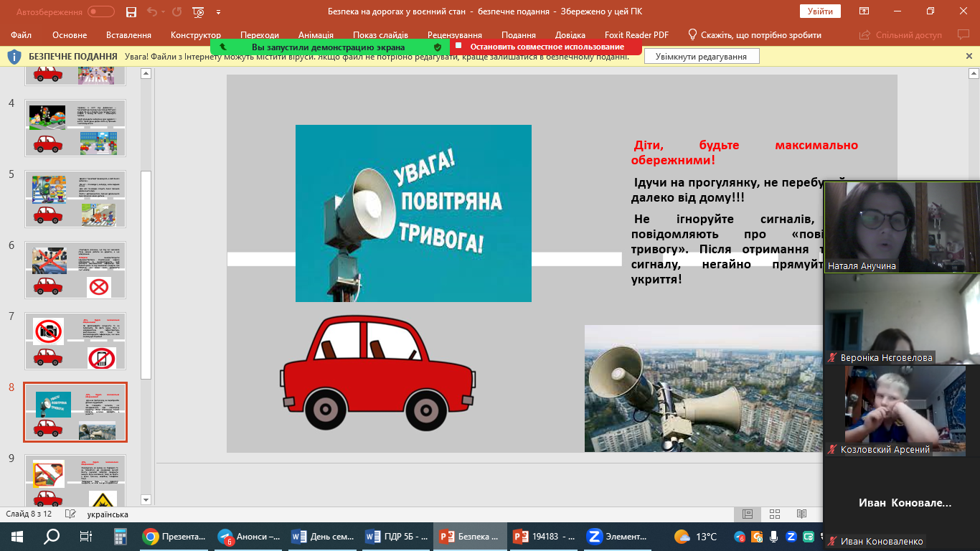
Task: Click the Undo arrow icon
Action: click(151, 12)
